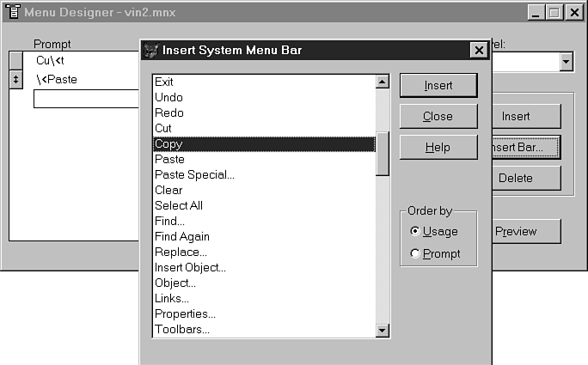Image resolution: width=588 pixels, height=365 pixels.
Task: Click the fox icon in dialog title
Action: (151, 50)
